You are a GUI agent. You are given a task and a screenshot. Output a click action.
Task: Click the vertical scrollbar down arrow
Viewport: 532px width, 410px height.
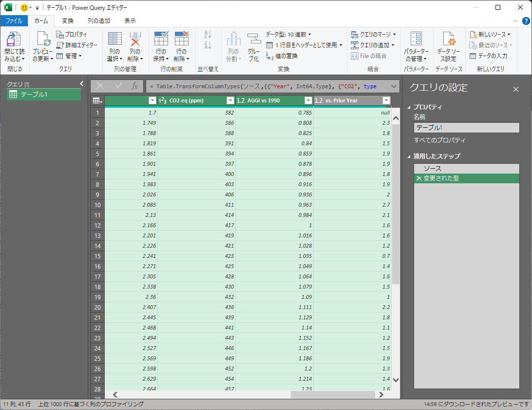tap(396, 380)
